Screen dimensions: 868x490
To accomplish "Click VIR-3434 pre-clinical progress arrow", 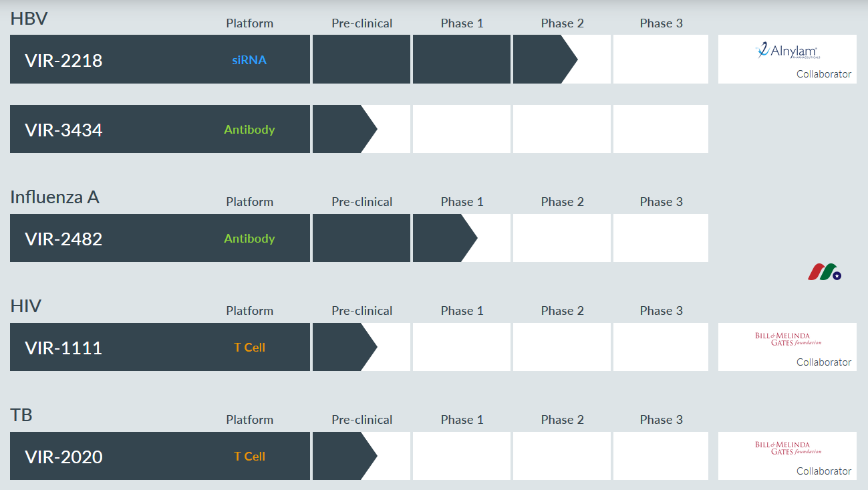I will pos(344,129).
